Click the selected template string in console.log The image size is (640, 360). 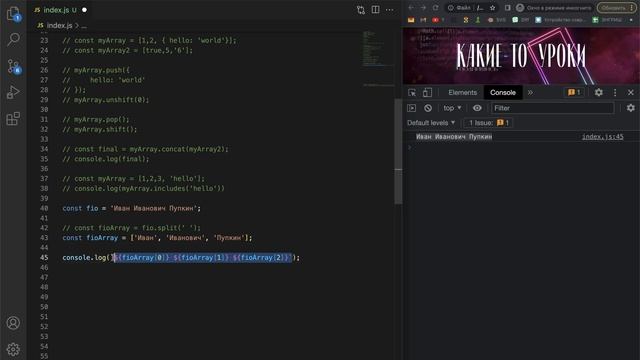click(x=203, y=258)
